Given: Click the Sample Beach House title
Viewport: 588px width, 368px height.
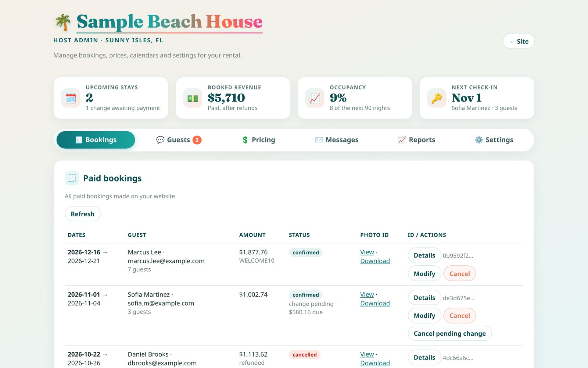Looking at the screenshot, I should pos(169,22).
